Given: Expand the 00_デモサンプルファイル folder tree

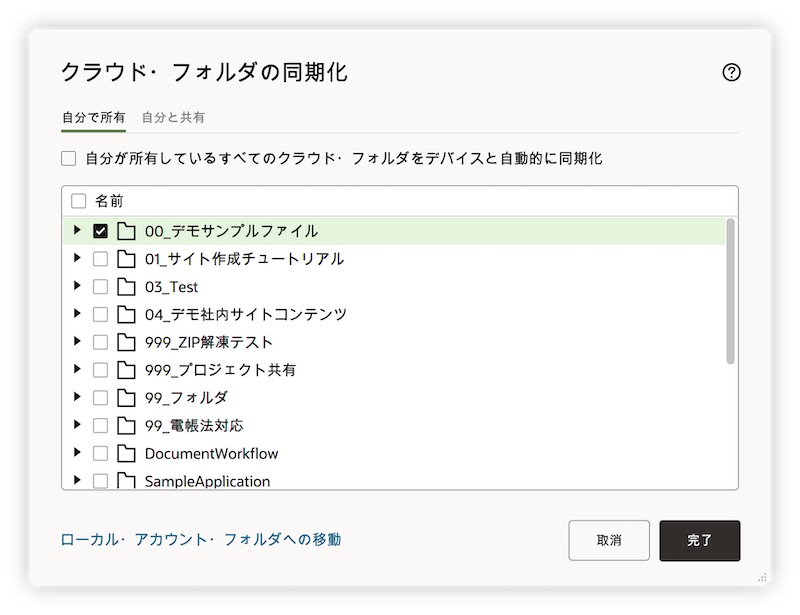Looking at the screenshot, I should point(78,231).
